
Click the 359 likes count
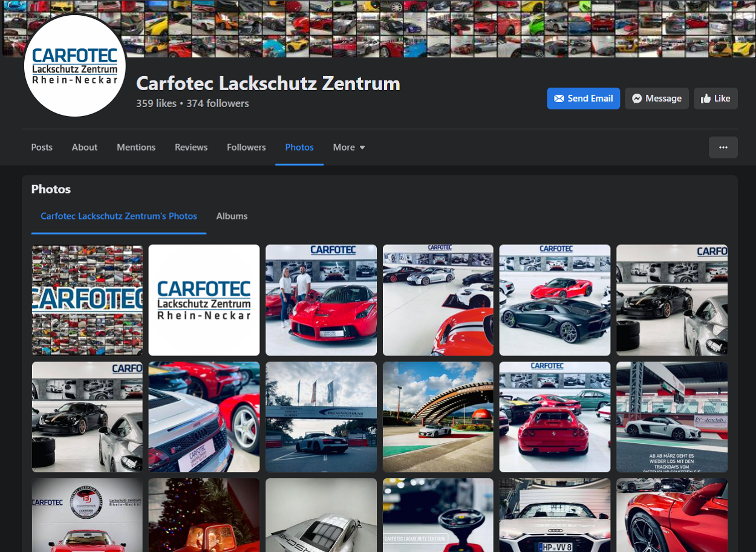[157, 103]
